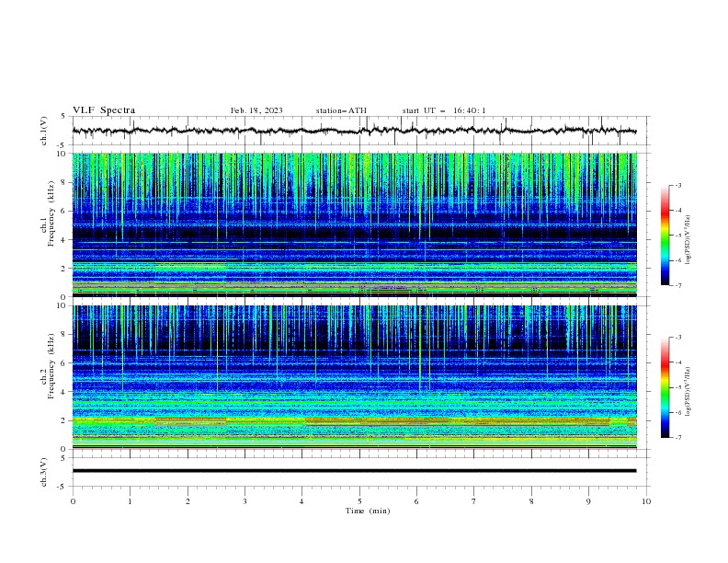Click the "start UT = 16:40: 1" text
The height and width of the screenshot is (563, 728).
[x=444, y=110]
